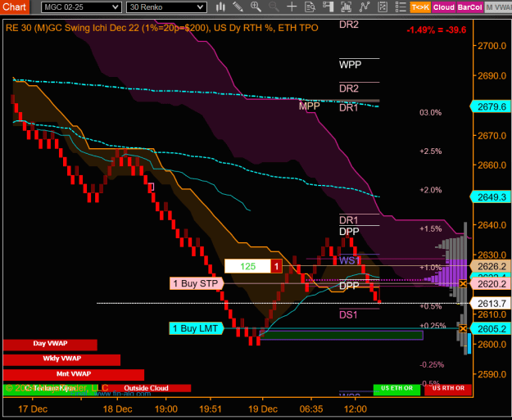The width and height of the screenshot is (512, 420).
Task: Click the Outside Cloud status bar
Action: click(x=146, y=388)
